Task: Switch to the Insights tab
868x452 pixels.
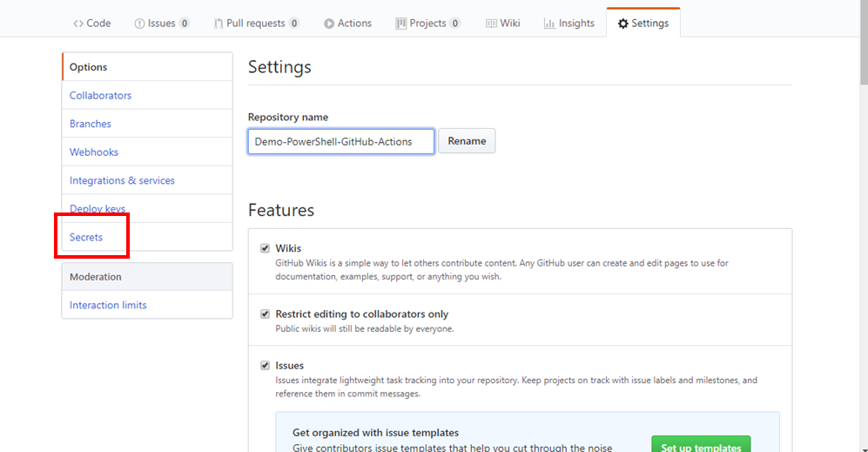Action: pos(569,24)
